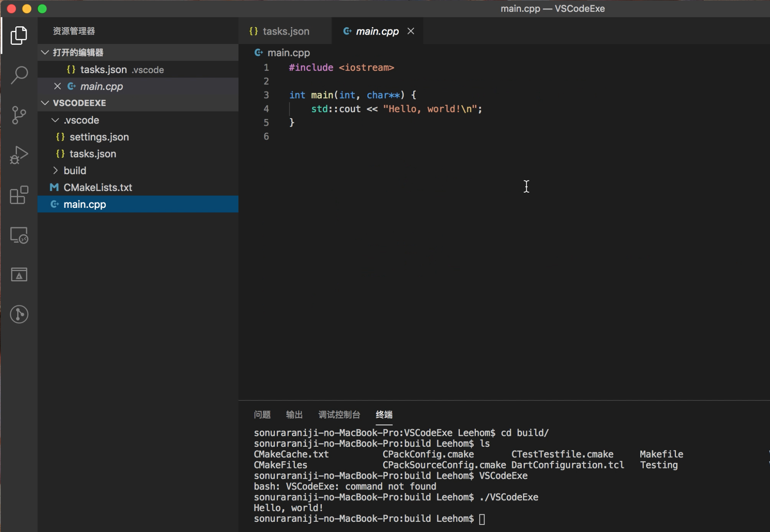770x532 pixels.
Task: Collapse the open editors section
Action: [45, 52]
